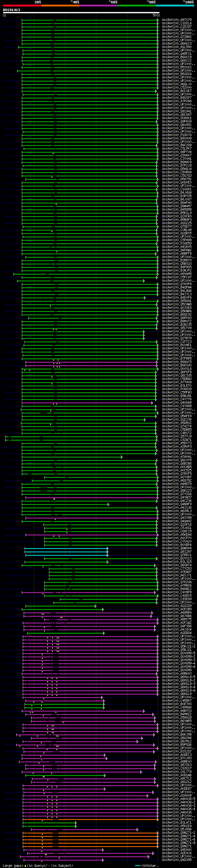
Task: Select hit label UniRef100_B5X1K2
Action: 177,67
